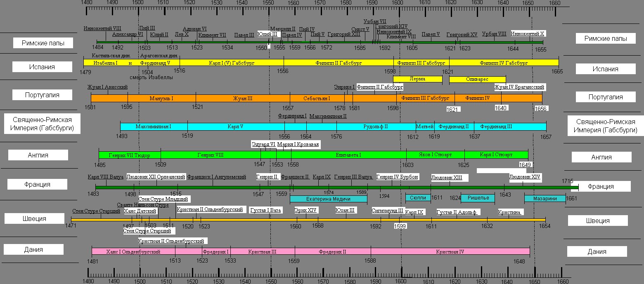Select the Стен Стуре Младший label

pos(163,199)
